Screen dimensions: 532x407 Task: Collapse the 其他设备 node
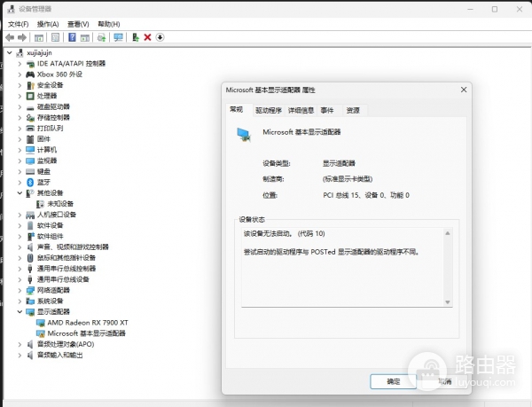[x=20, y=193]
